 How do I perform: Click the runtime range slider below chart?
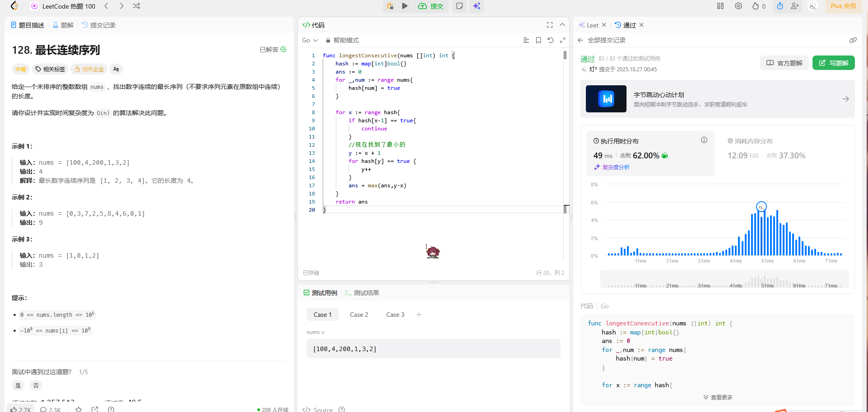pos(724,280)
